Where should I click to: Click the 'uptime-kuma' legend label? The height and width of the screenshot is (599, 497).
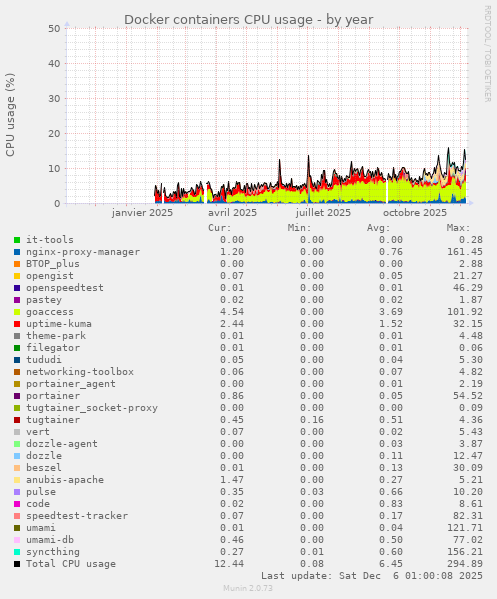click(x=59, y=324)
